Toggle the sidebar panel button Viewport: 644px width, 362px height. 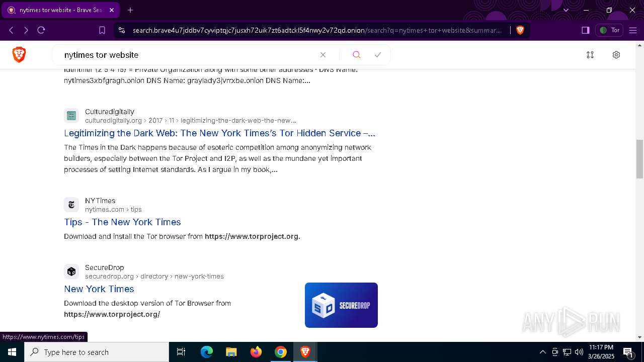585,30
